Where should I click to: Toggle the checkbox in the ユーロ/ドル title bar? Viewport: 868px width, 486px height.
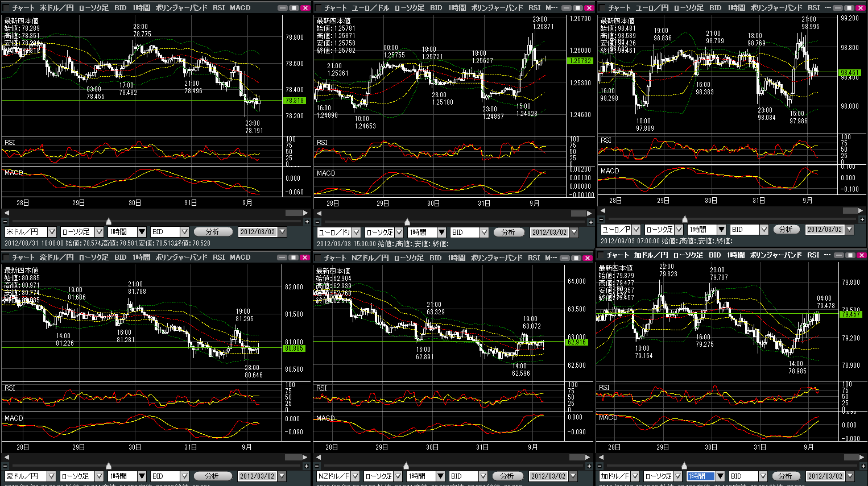click(319, 8)
